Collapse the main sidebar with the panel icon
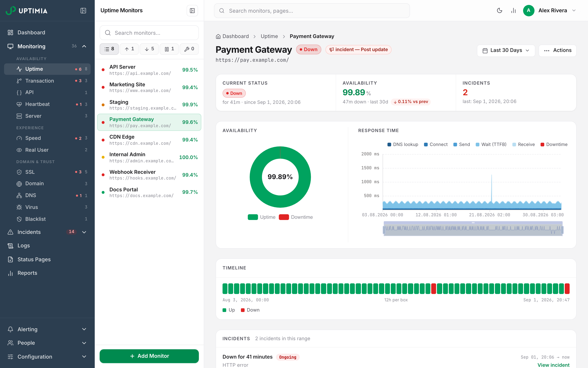Image resolution: width=588 pixels, height=368 pixels. tap(83, 11)
